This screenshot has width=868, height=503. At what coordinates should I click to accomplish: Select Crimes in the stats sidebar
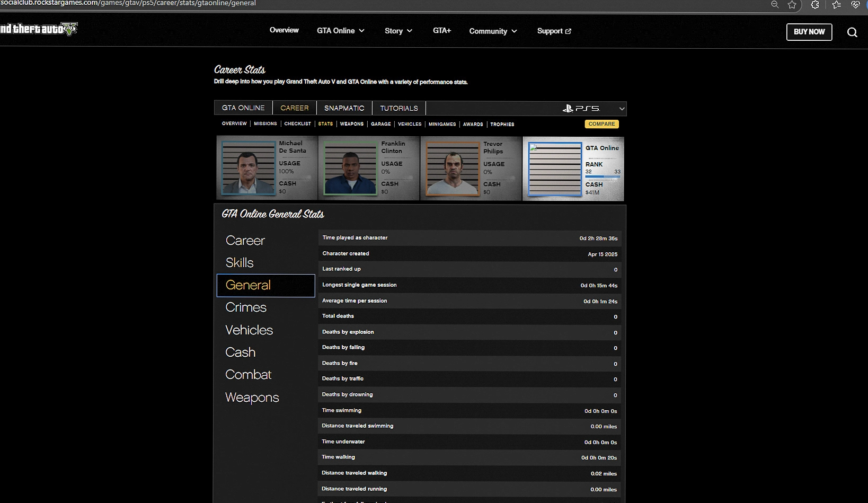point(246,307)
